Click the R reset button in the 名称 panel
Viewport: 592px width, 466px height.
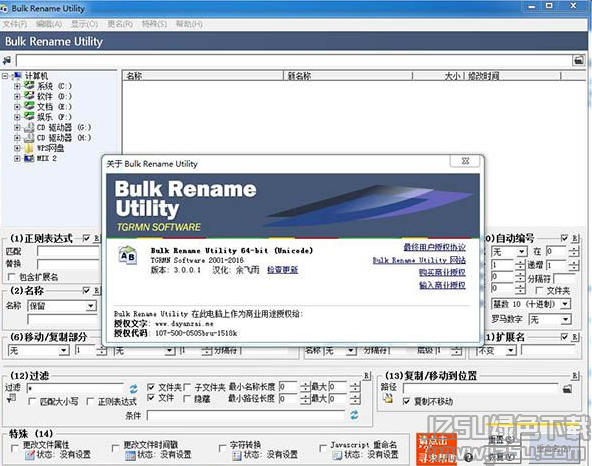coord(97,290)
